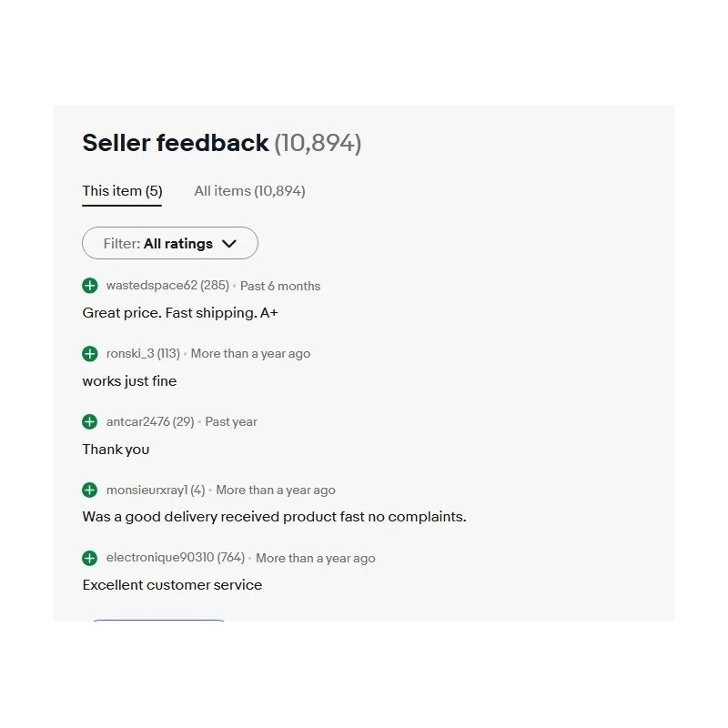Click the "Excellent customer service" comment
The image size is (728, 728).
pos(172,585)
